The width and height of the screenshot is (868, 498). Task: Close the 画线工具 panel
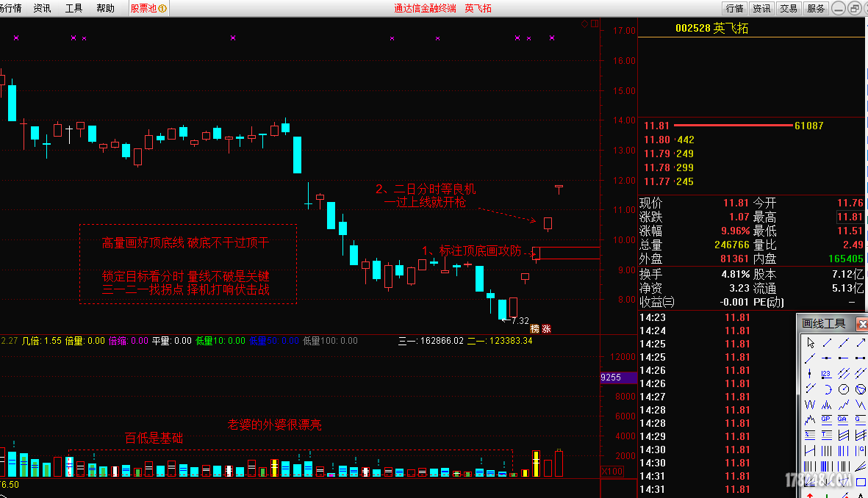(x=862, y=323)
